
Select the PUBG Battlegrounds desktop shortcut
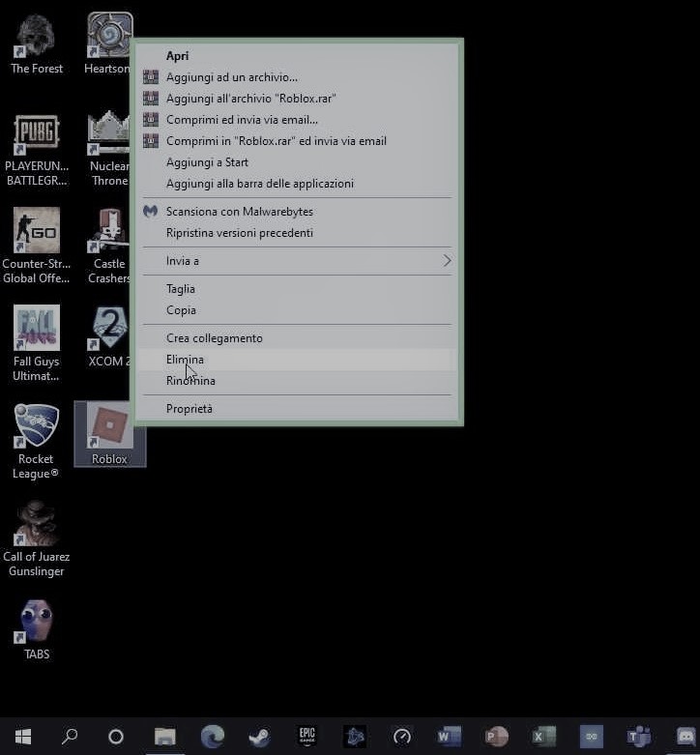pyautogui.click(x=37, y=150)
